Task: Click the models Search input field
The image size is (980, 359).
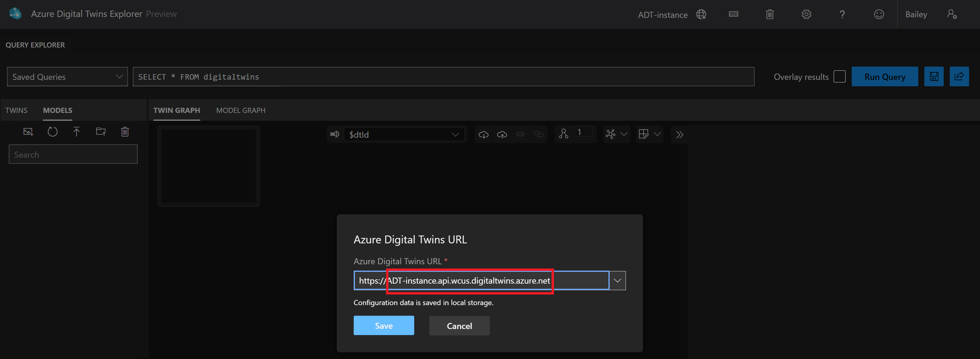Action: coord(73,155)
